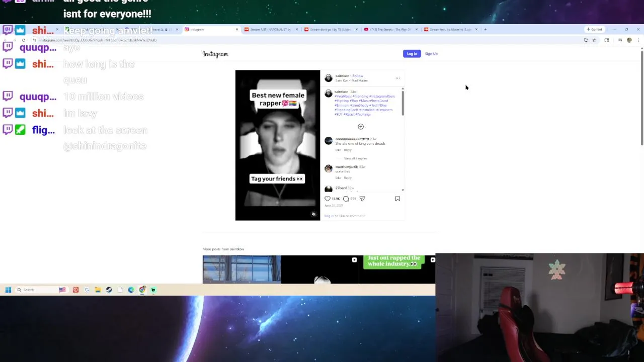The height and width of the screenshot is (362, 644).
Task: Switch to the Stream ANTI-NATIONALIST tab
Action: 270,30
